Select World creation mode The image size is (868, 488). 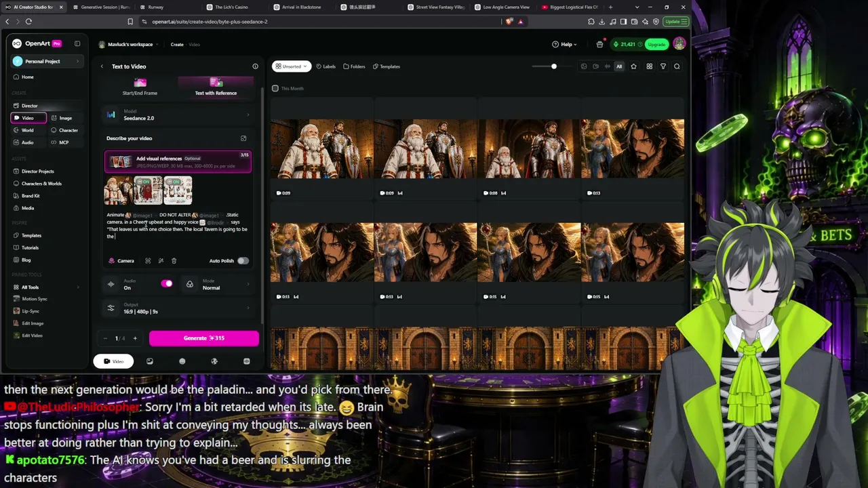[x=27, y=130]
